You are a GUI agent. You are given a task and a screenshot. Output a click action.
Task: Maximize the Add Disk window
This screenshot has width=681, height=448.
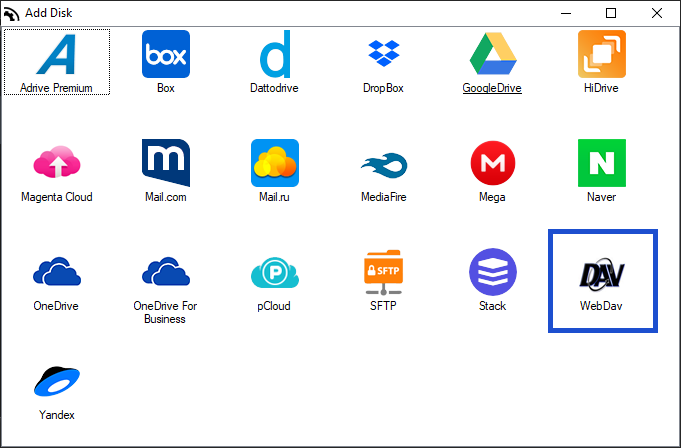(611, 13)
